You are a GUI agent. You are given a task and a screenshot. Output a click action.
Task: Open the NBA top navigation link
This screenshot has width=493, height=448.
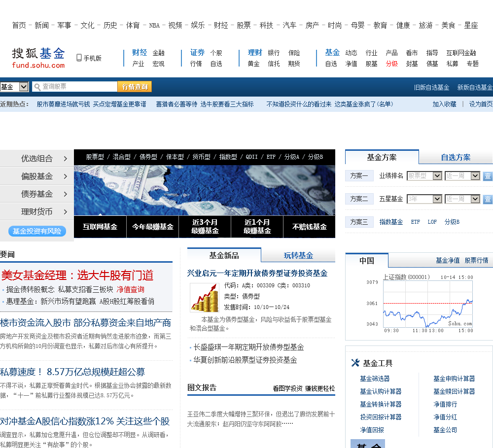click(154, 26)
